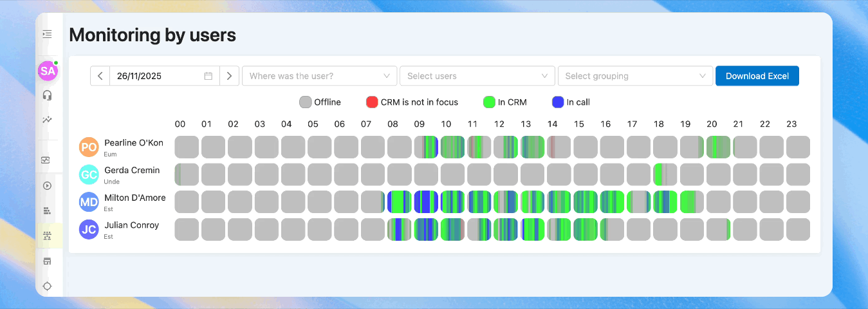Open the play circle icon in sidebar

(x=47, y=186)
